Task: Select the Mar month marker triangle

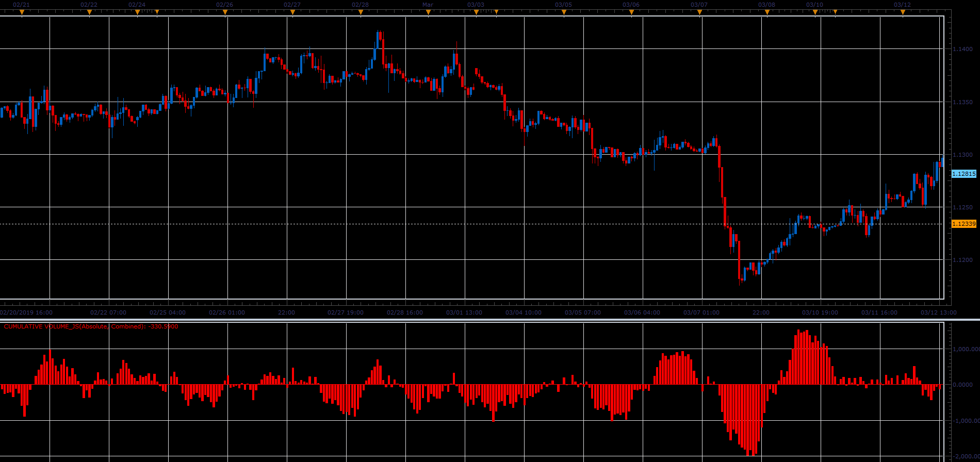Action: point(428,12)
